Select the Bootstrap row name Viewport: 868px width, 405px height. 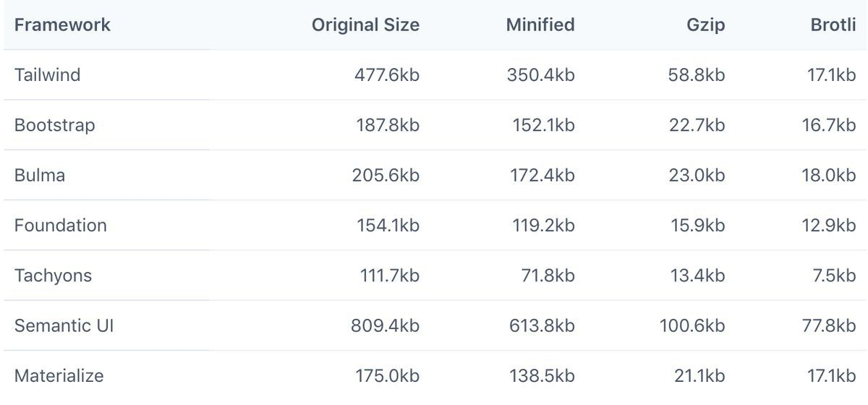click(54, 125)
